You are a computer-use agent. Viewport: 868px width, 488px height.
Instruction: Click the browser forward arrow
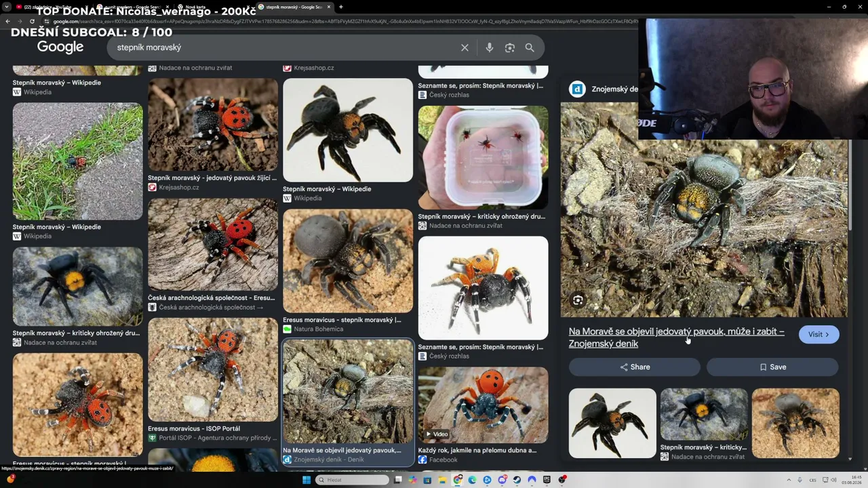pyautogui.click(x=20, y=21)
